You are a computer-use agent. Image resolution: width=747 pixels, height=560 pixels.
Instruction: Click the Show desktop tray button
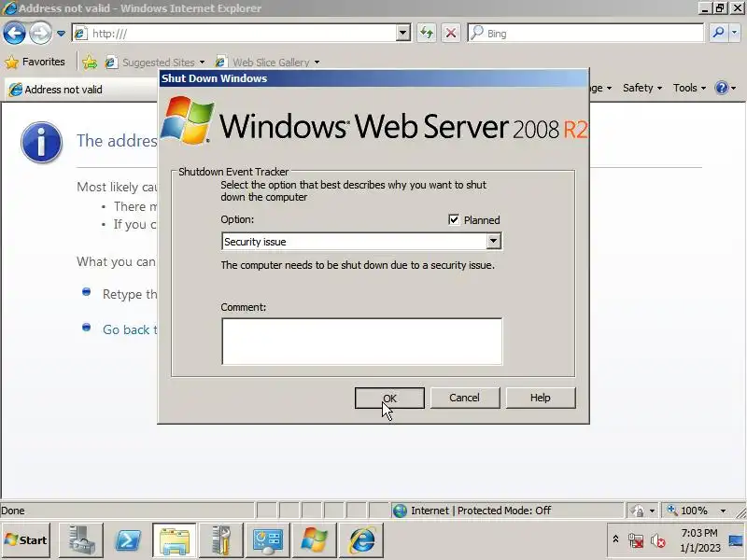coord(736,540)
